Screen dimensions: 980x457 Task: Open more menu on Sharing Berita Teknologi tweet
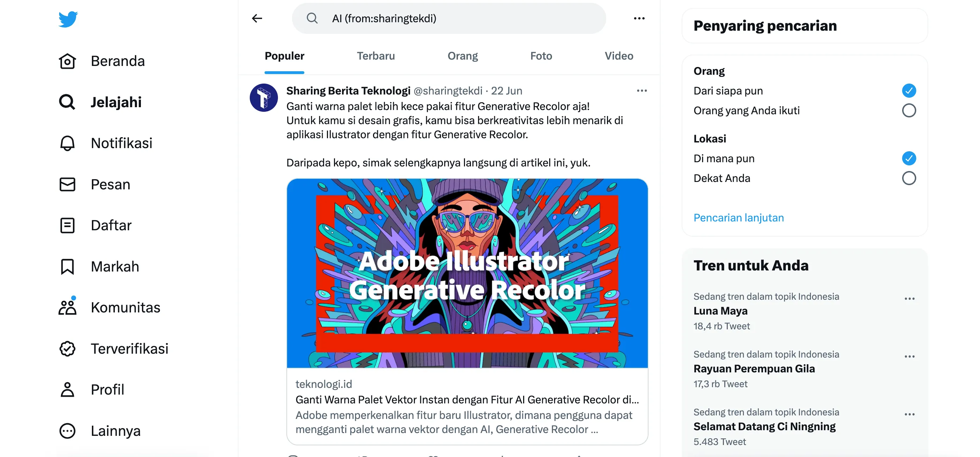642,91
